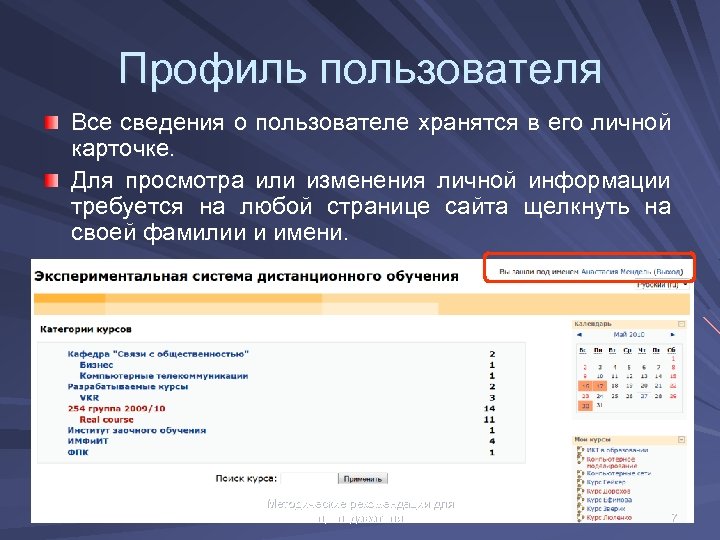Open Курс Зверик in Мои курсы
The width and height of the screenshot is (720, 540).
point(606,509)
